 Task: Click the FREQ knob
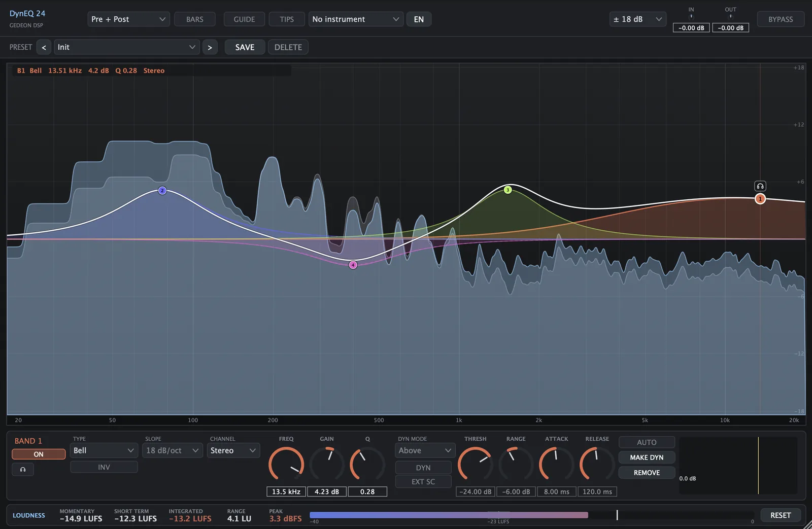286,464
